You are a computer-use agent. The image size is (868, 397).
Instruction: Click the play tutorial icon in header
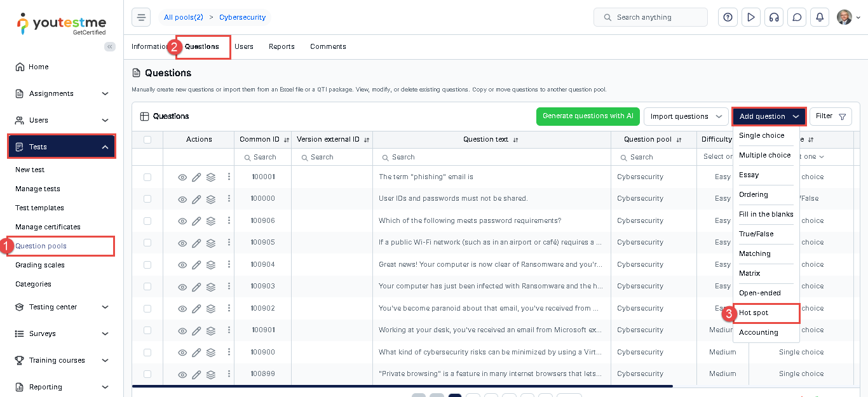750,17
